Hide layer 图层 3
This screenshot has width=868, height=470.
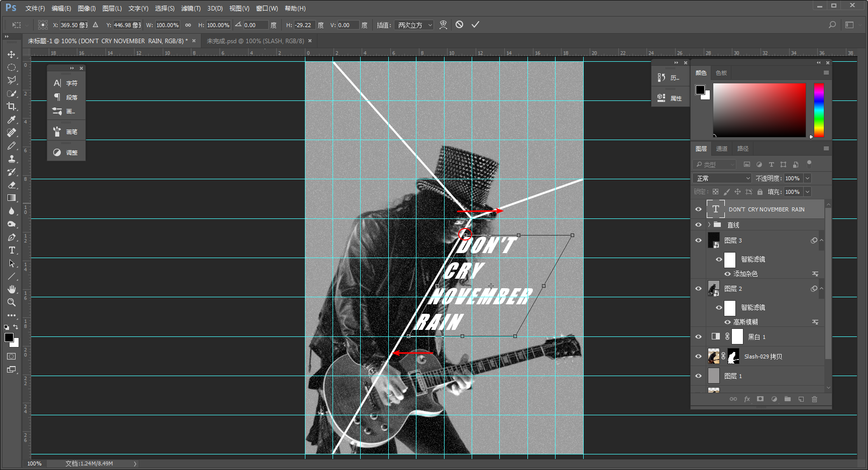[698, 241]
